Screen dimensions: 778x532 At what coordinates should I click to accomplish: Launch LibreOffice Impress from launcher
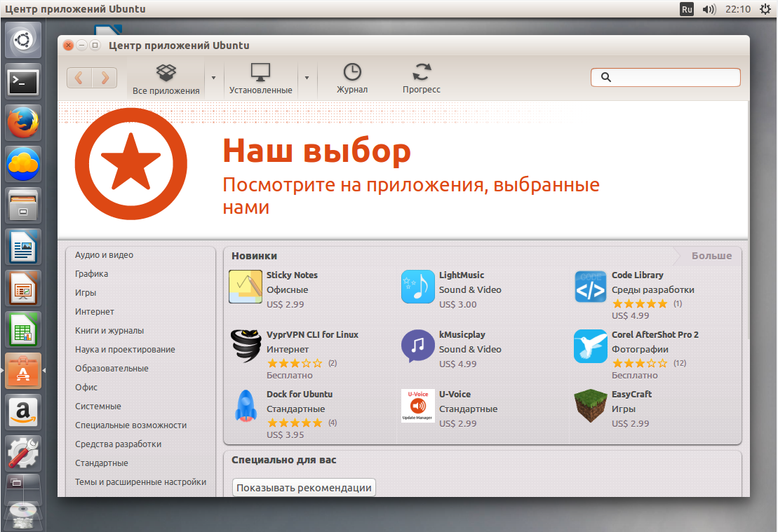point(23,288)
